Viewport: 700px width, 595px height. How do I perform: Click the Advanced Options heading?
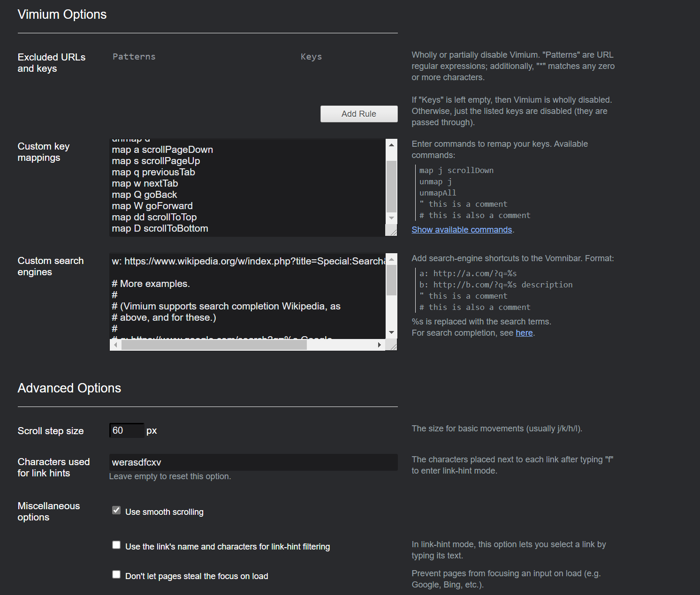click(x=69, y=388)
